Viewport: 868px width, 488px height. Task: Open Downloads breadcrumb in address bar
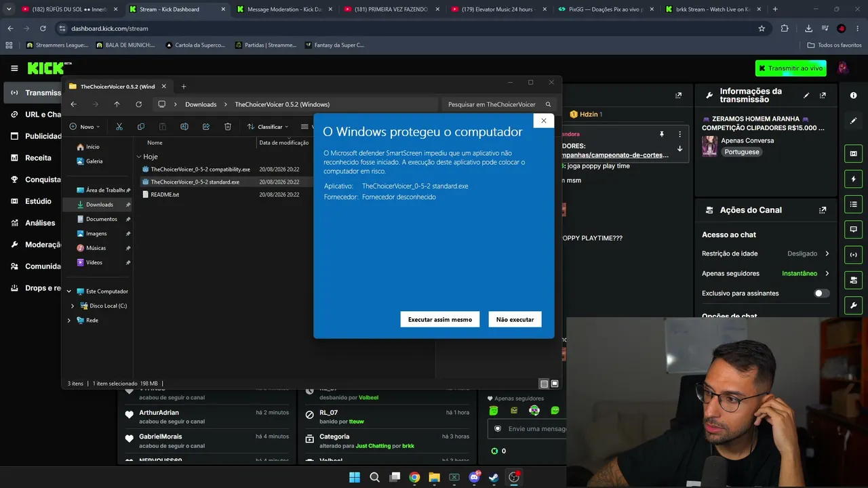tap(201, 104)
